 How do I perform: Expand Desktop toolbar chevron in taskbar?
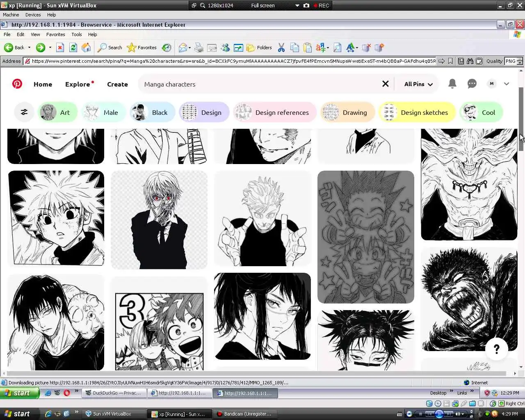pos(452,391)
